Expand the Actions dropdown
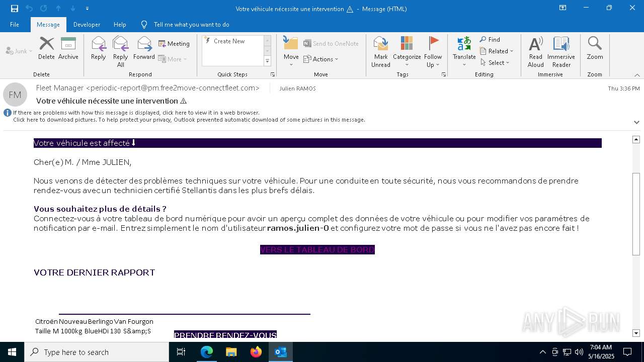 [x=321, y=59]
